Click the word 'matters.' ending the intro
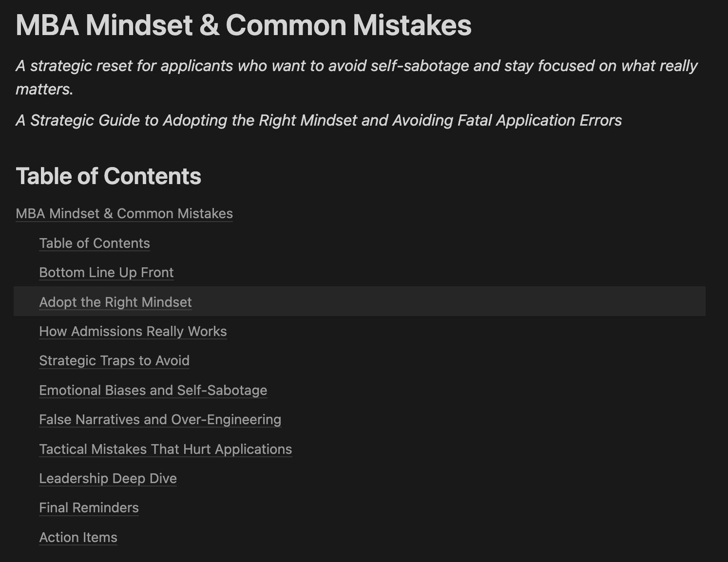Image resolution: width=728 pixels, height=562 pixels. tap(44, 90)
